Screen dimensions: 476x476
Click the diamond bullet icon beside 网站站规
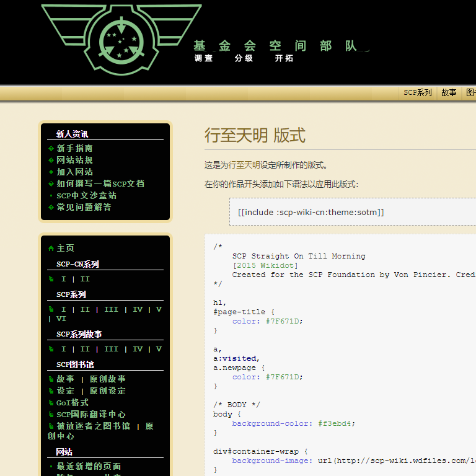pyautogui.click(x=51, y=161)
